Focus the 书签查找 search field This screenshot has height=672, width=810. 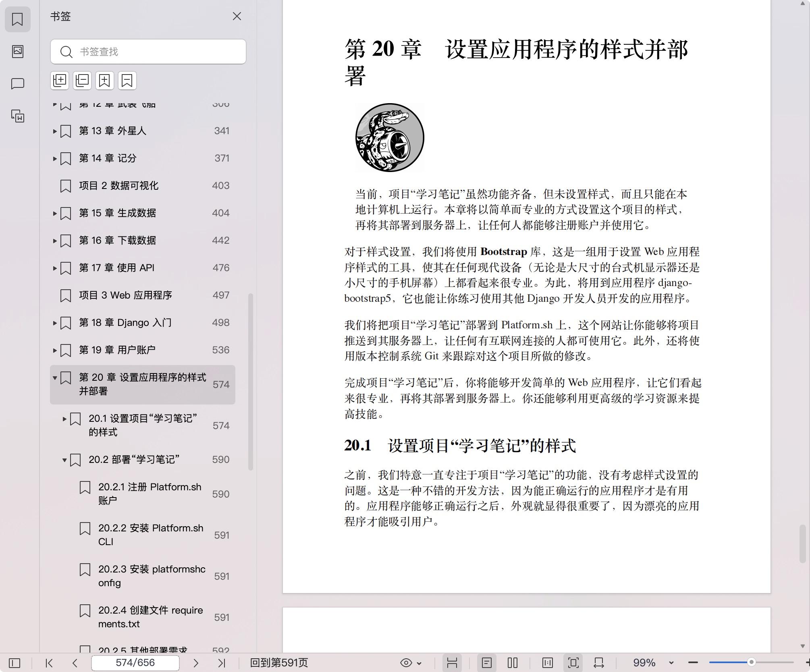(x=148, y=52)
